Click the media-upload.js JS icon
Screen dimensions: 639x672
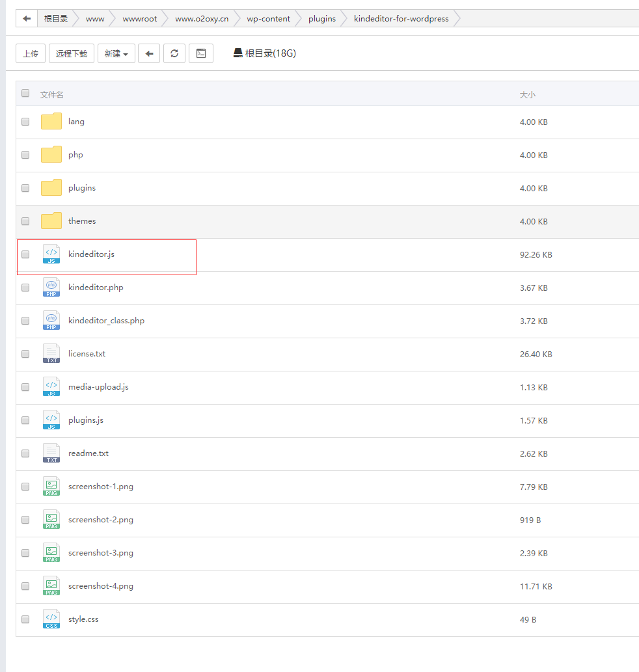click(51, 386)
